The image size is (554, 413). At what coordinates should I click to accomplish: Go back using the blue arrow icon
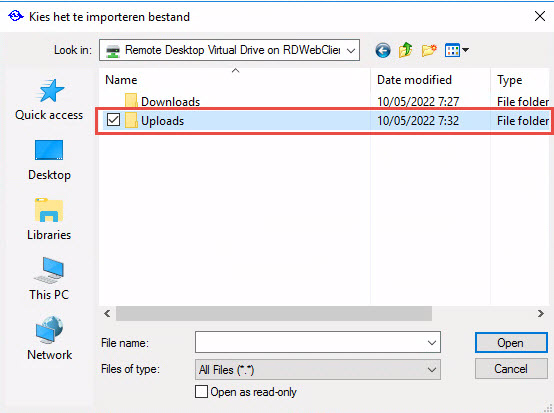click(383, 50)
